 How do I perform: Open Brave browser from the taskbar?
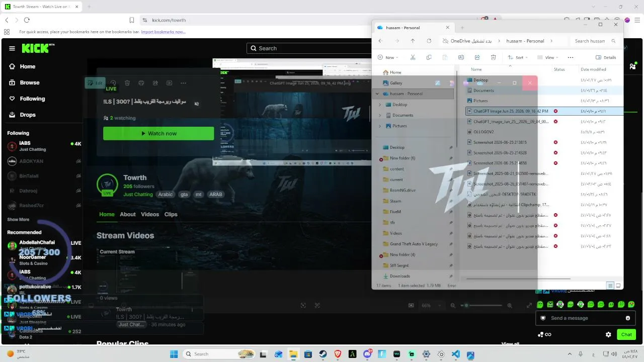pyautogui.click(x=338, y=354)
